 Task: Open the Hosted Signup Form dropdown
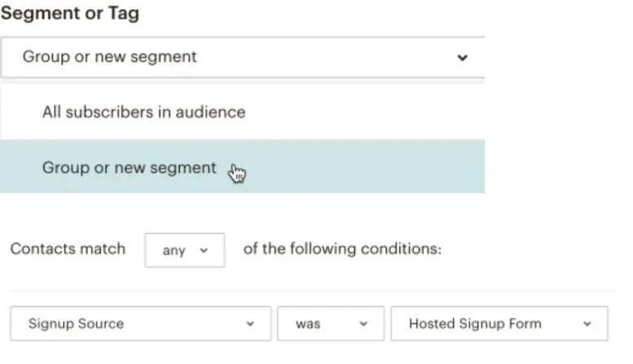point(499,323)
